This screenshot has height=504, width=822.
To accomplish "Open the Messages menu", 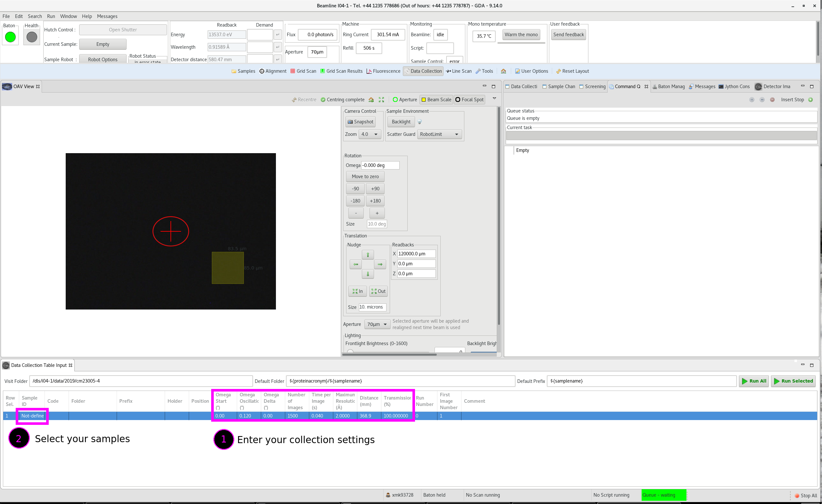I will pyautogui.click(x=107, y=16).
